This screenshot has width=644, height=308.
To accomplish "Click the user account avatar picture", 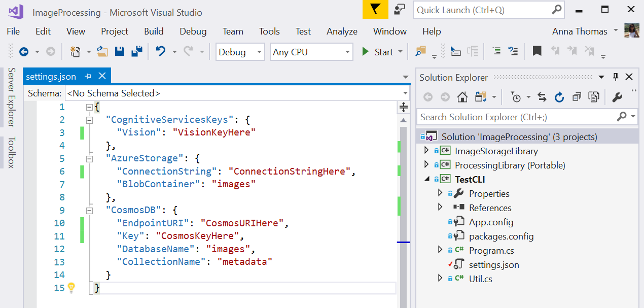I will 631,30.
